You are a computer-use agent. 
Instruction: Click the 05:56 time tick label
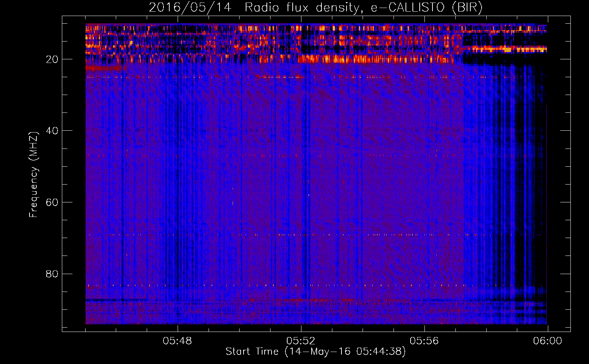pos(424,341)
